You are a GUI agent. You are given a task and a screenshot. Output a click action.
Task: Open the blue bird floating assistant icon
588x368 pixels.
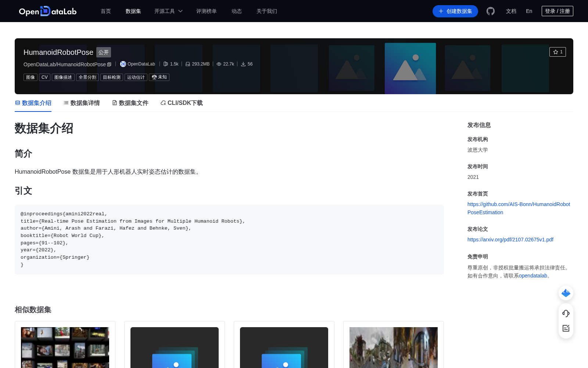point(566,293)
